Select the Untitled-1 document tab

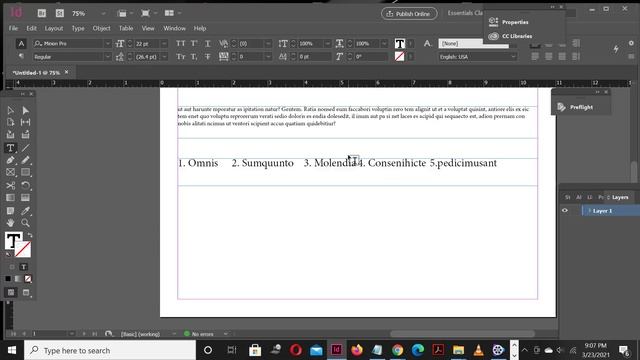(36, 73)
